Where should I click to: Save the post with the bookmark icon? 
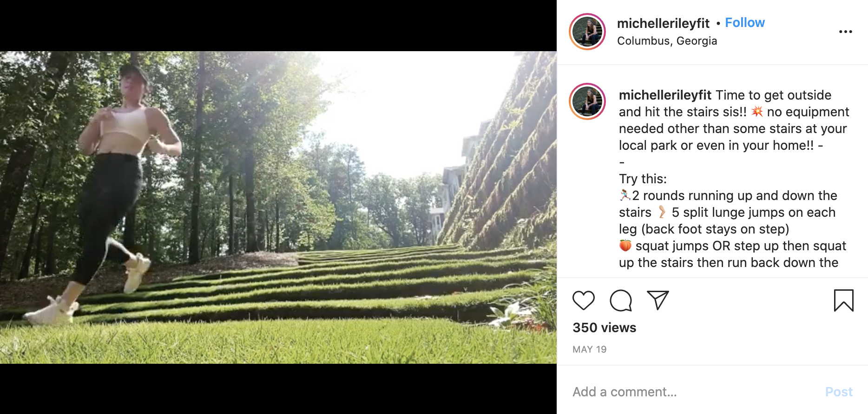843,300
